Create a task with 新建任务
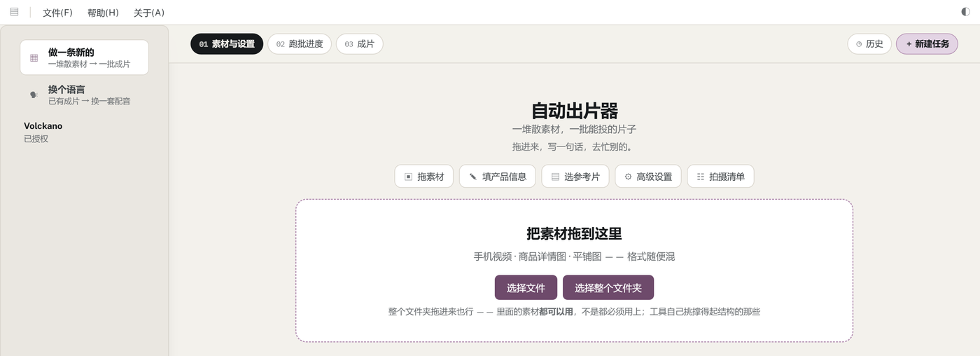 pos(927,43)
